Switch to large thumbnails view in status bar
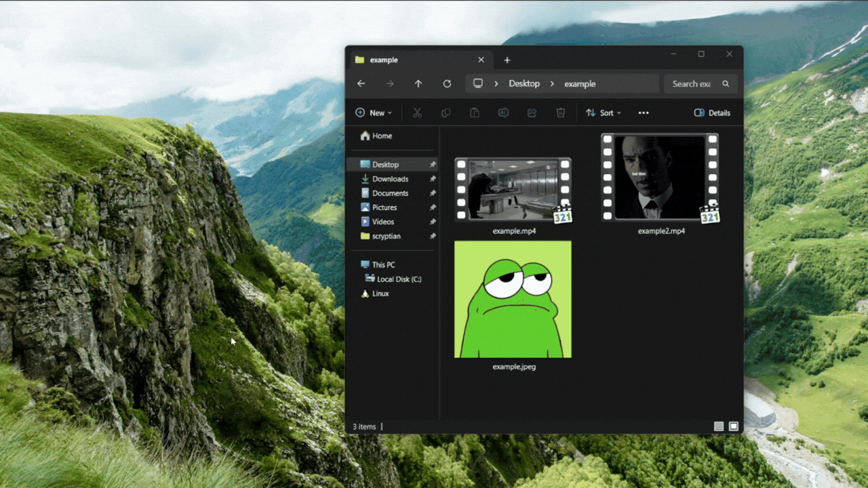868x488 pixels. (734, 427)
